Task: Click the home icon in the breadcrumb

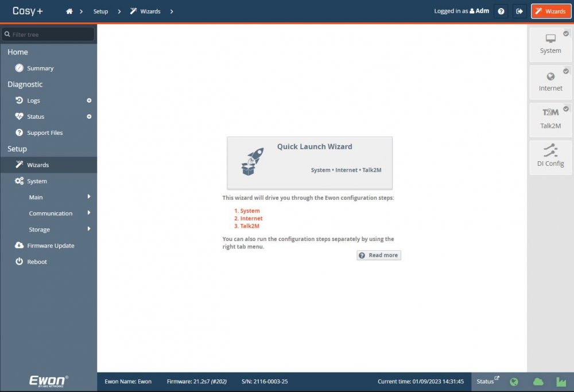Action: click(69, 11)
